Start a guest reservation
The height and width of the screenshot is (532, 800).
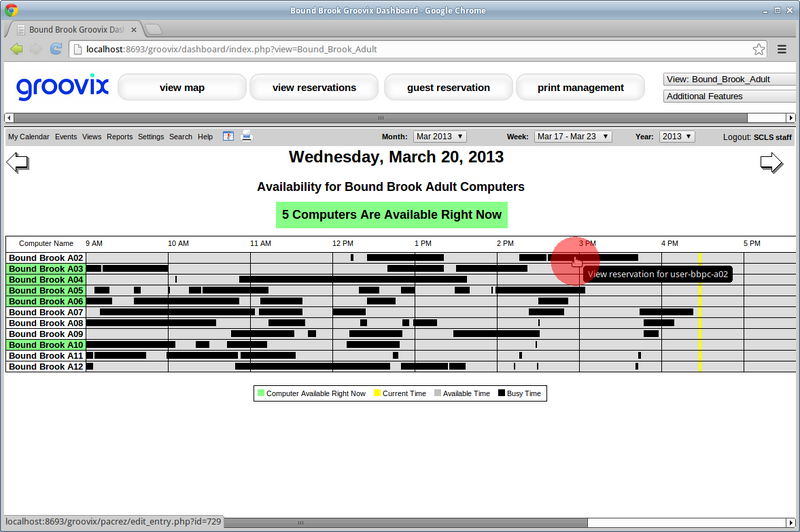point(448,87)
